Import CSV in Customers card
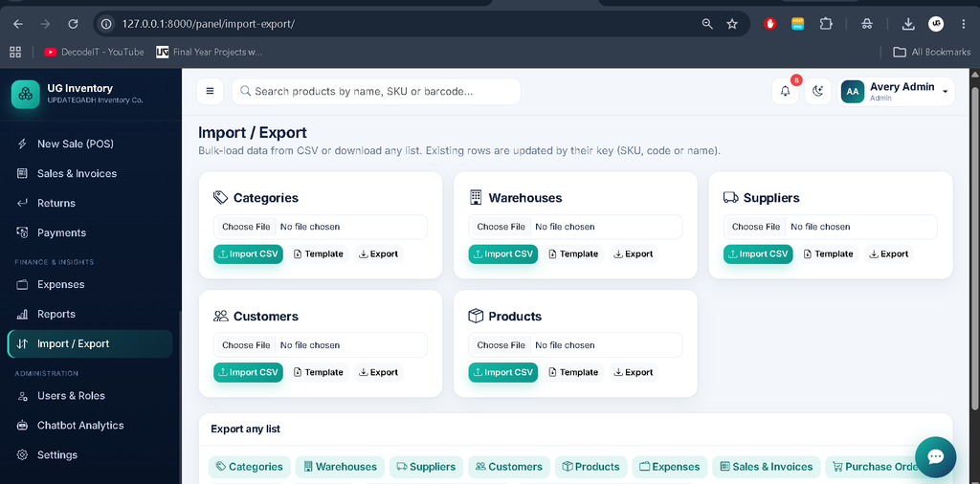The image size is (980, 484). [x=248, y=372]
